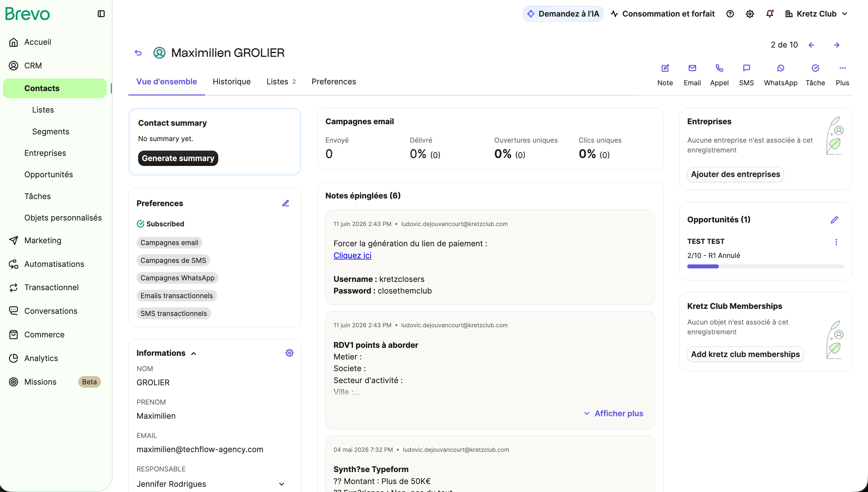The image size is (868, 492).
Task: Edit Preferences with pencil icon
Action: pyautogui.click(x=286, y=203)
